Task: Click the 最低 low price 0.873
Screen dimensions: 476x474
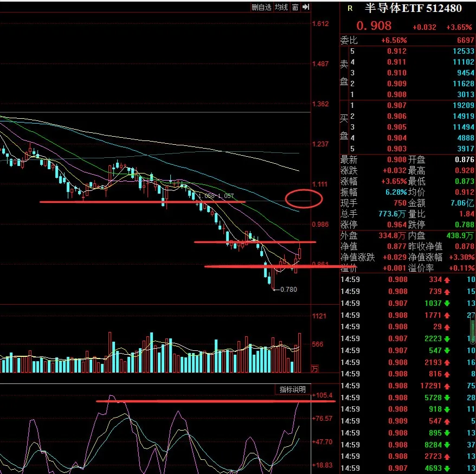Action: 465,182
